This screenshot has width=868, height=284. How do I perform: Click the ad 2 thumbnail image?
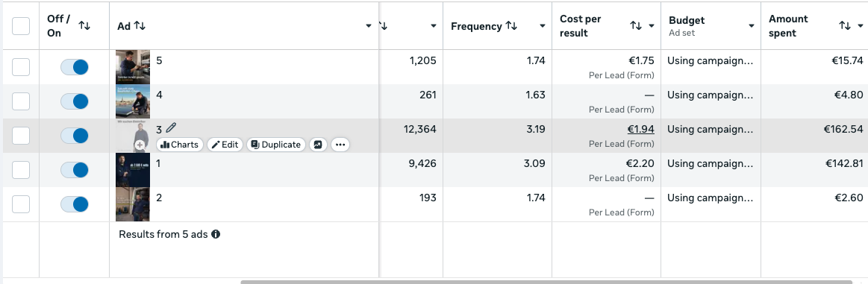(133, 204)
